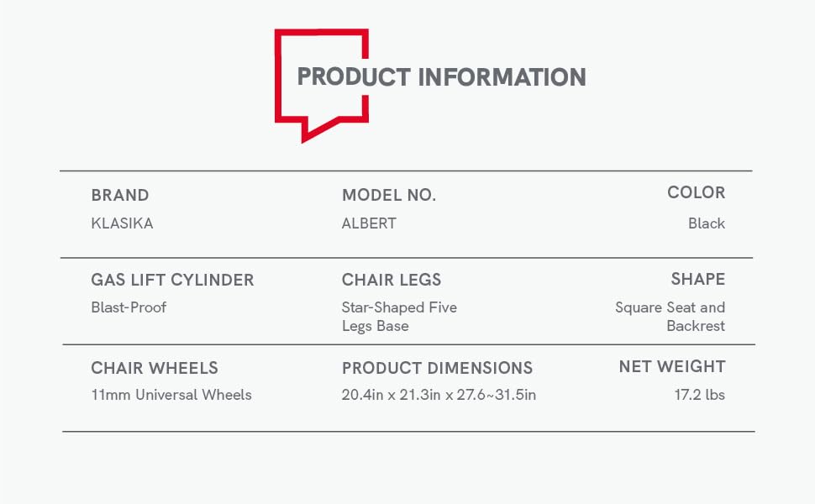Select the 11mm Universal Wheels text
This screenshot has height=504, width=815.
tap(171, 395)
